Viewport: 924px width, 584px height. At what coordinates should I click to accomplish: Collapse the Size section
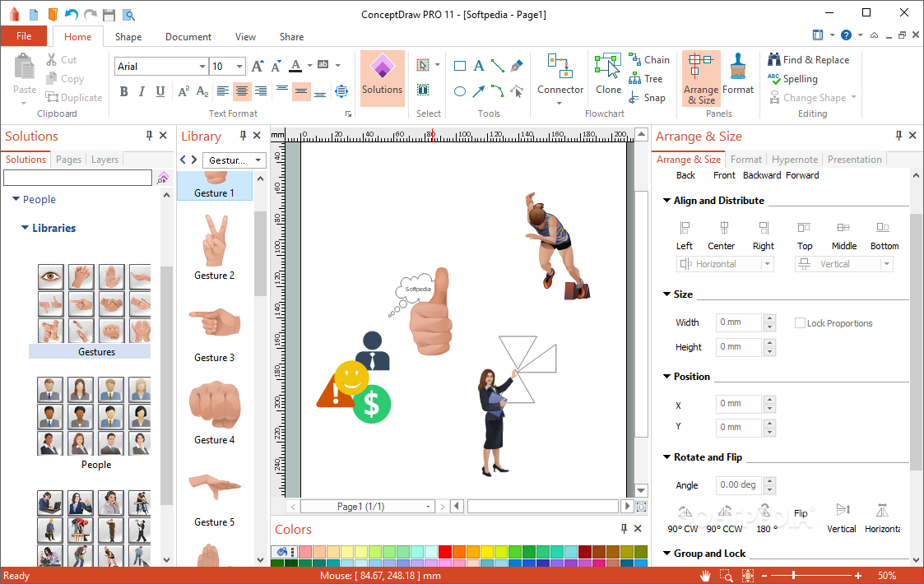tap(666, 294)
